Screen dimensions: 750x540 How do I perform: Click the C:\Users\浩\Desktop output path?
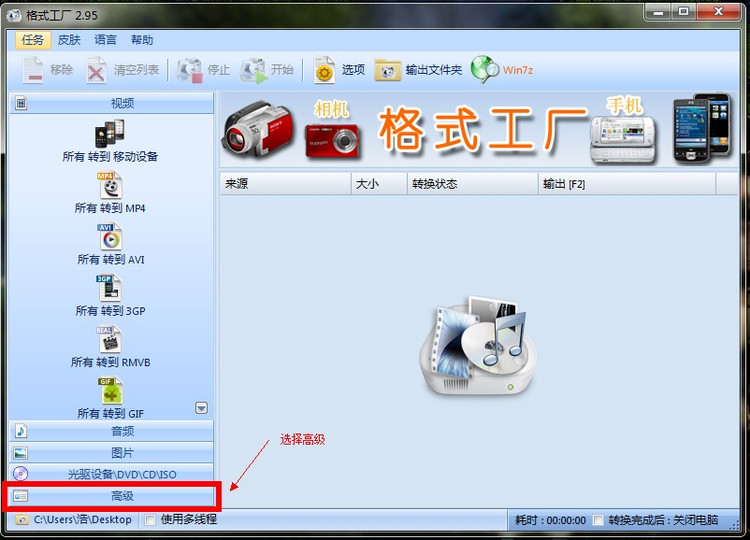pos(82,519)
